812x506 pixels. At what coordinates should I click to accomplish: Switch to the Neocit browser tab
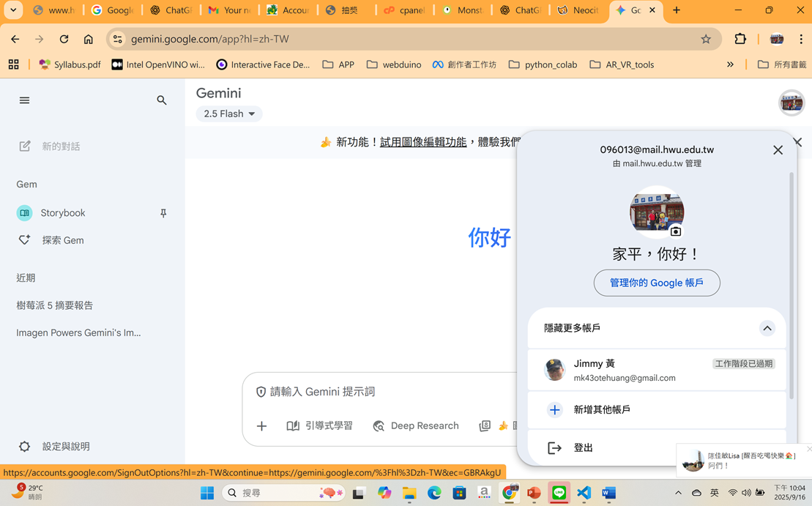[x=578, y=10]
